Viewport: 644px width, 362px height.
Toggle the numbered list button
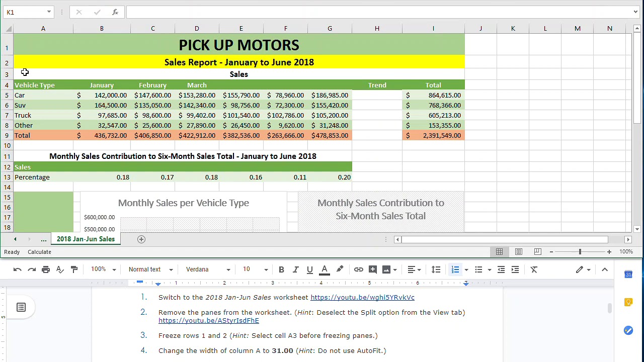tap(455, 269)
